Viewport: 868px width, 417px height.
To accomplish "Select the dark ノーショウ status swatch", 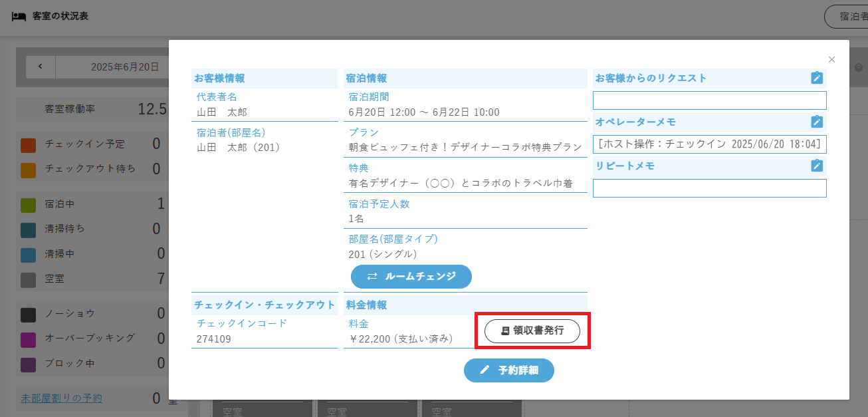I will 28,314.
